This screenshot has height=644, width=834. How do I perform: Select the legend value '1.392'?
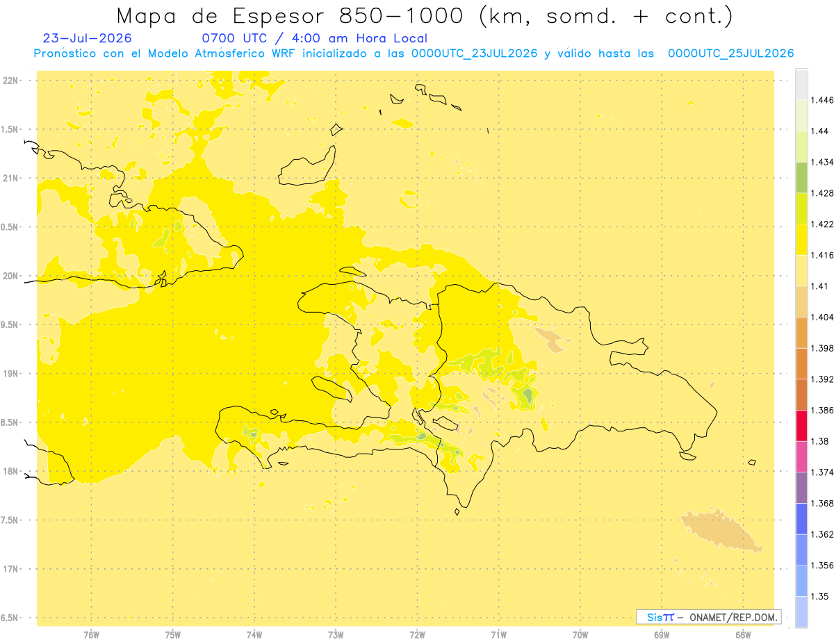pyautogui.click(x=822, y=379)
